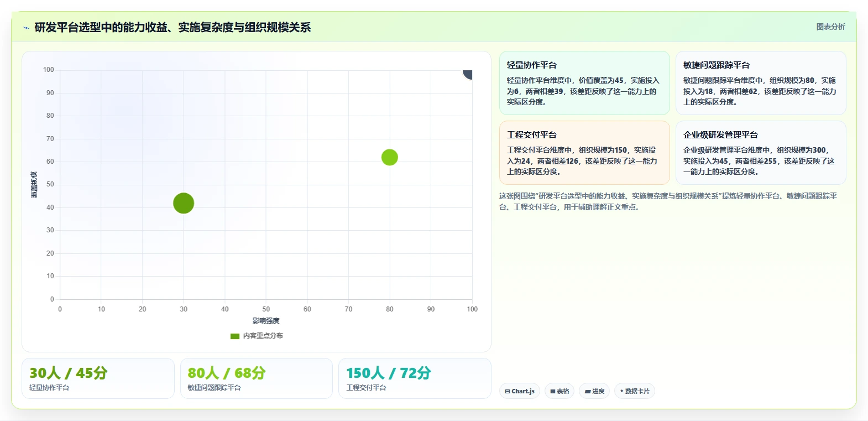This screenshot has width=868, height=421.
Task: Select the 表格 tag chip
Action: (560, 391)
